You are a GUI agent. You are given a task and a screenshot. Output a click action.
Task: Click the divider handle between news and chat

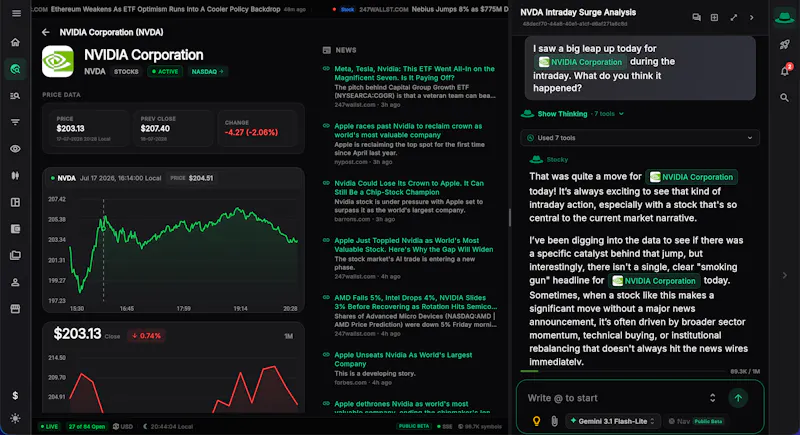(510, 217)
